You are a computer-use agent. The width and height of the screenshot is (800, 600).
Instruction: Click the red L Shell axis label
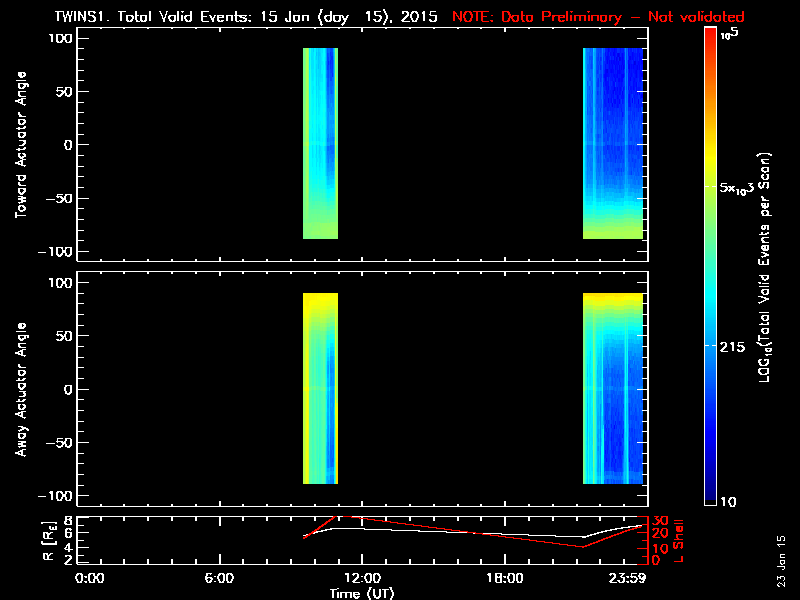[x=681, y=540]
